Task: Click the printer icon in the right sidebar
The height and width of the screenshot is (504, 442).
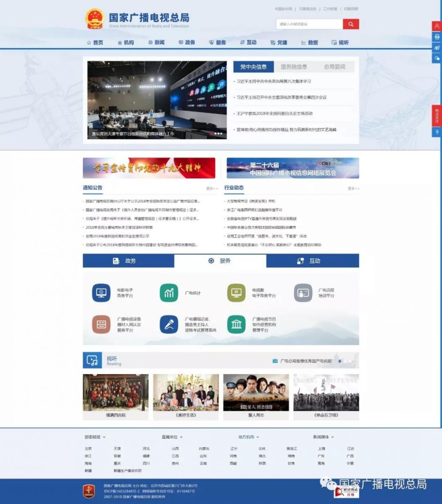Action: pyautogui.click(x=437, y=37)
